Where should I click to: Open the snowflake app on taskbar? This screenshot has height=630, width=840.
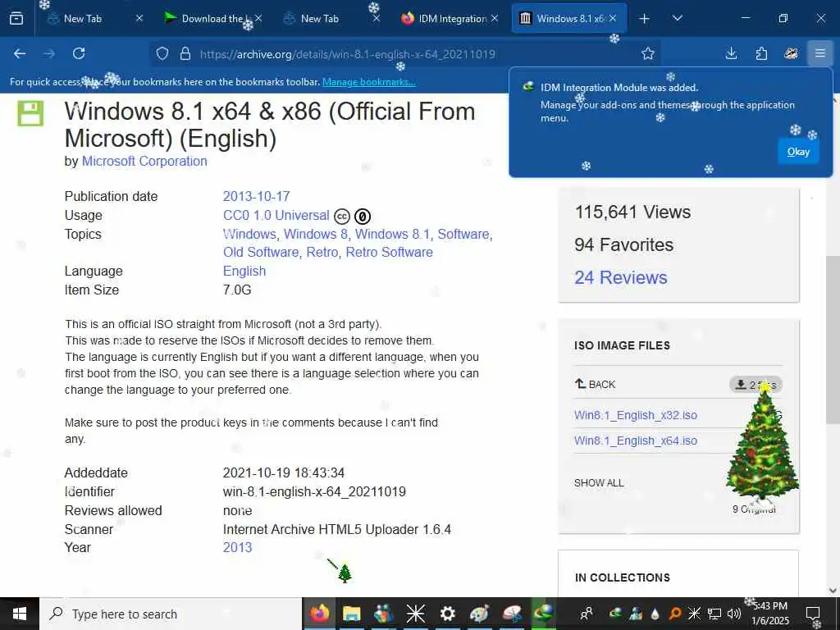pyautogui.click(x=415, y=614)
